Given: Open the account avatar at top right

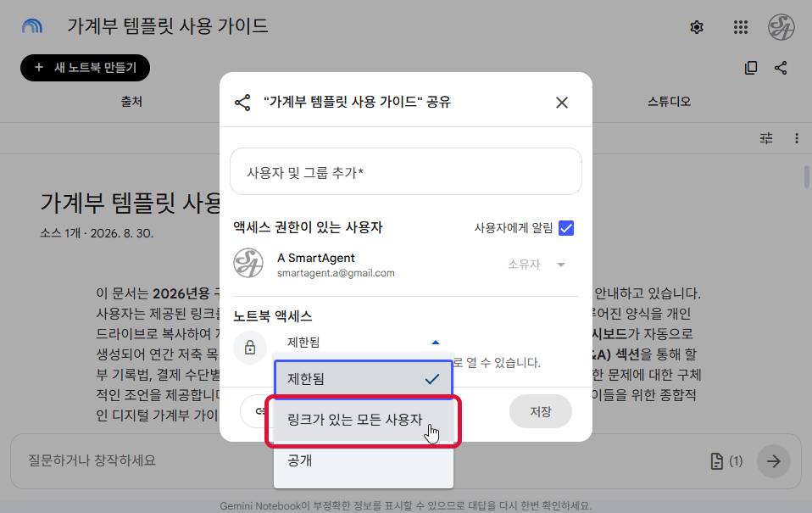Looking at the screenshot, I should 781,27.
